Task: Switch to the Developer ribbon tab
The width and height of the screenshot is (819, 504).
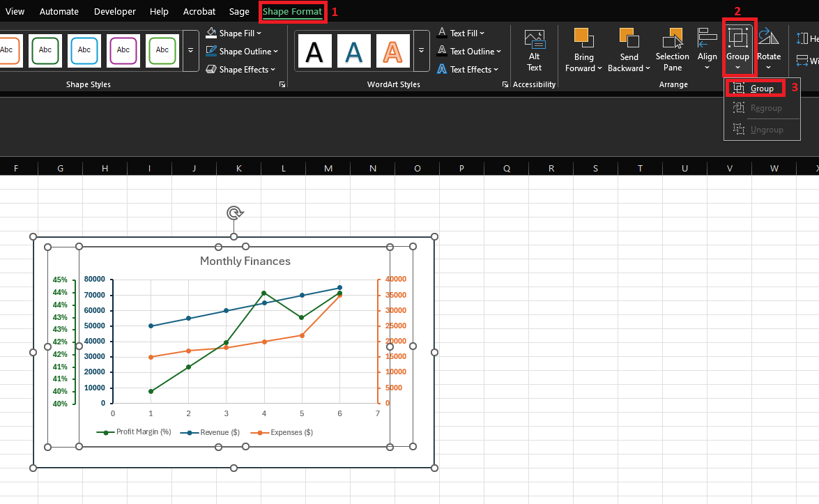Action: [x=114, y=11]
